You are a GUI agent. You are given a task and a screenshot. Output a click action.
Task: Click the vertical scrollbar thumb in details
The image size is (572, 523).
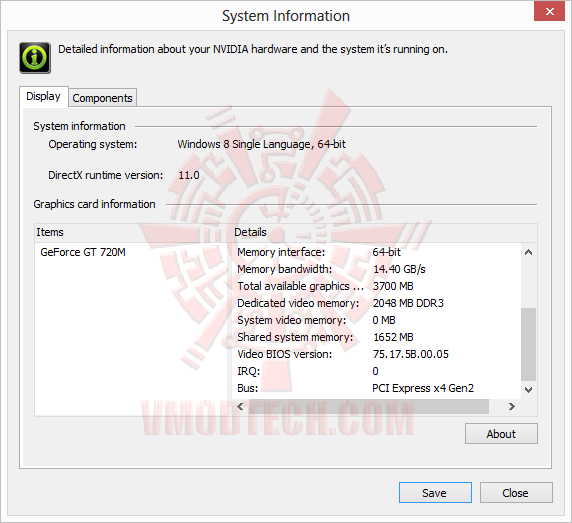528,344
